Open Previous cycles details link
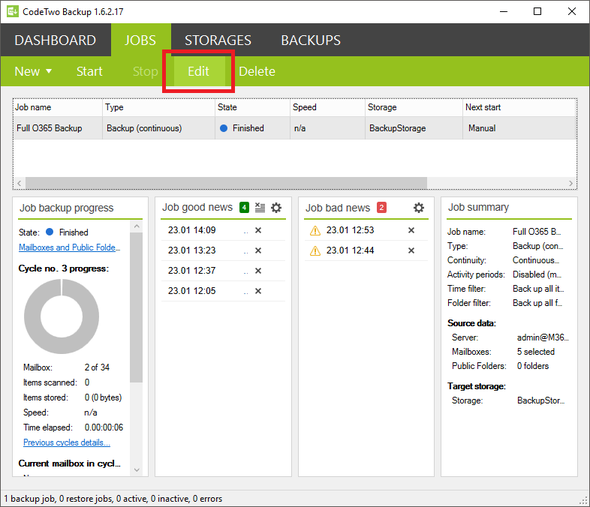Screen dimensions: 590x507 click(67, 442)
